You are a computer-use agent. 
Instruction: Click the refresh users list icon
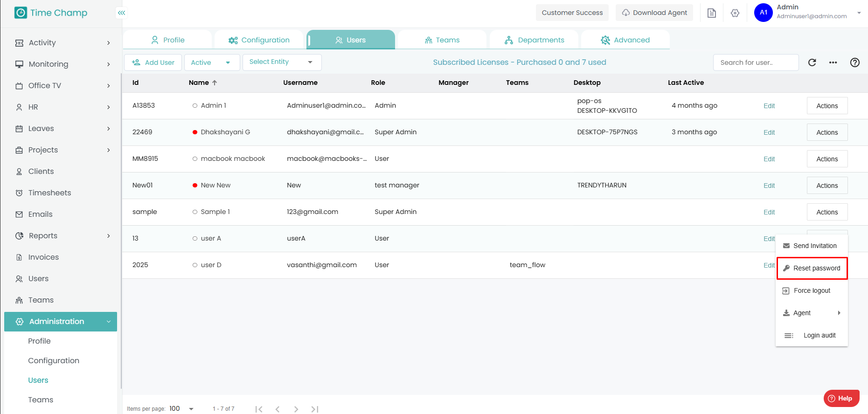pos(812,62)
